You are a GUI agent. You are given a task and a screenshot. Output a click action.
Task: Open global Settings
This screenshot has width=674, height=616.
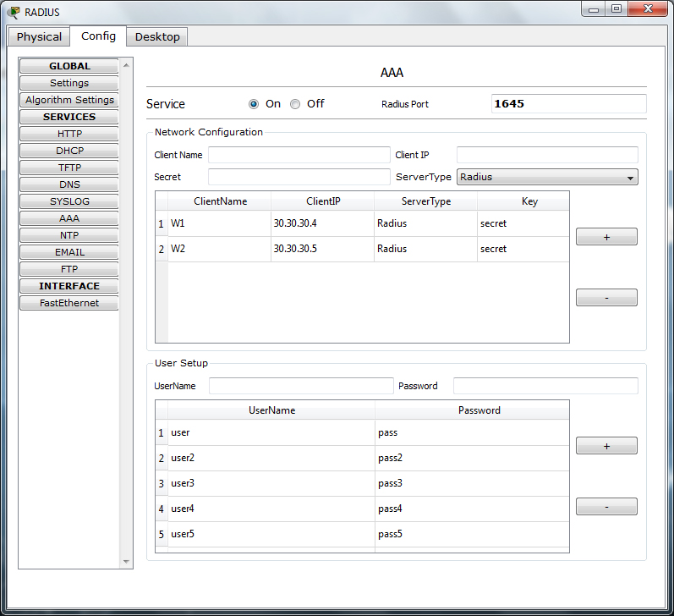pyautogui.click(x=69, y=83)
